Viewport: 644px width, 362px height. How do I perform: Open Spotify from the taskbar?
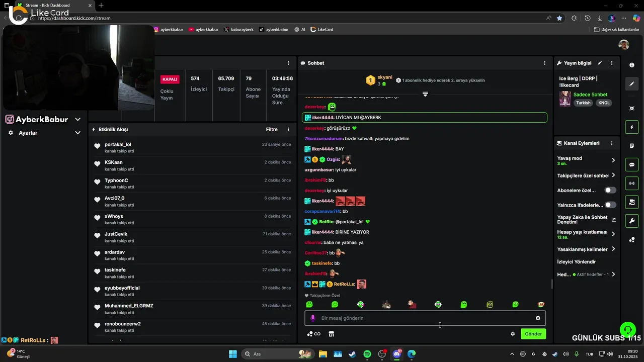[x=367, y=354]
